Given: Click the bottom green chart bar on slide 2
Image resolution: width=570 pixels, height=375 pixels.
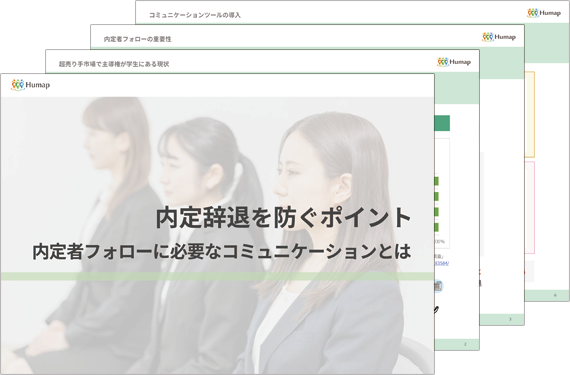Looking at the screenshot, I should 437,227.
